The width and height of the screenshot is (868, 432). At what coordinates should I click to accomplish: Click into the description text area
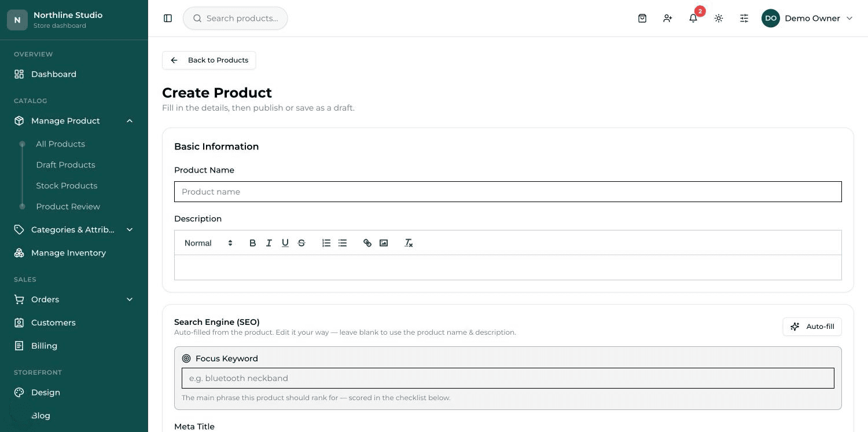coord(508,268)
